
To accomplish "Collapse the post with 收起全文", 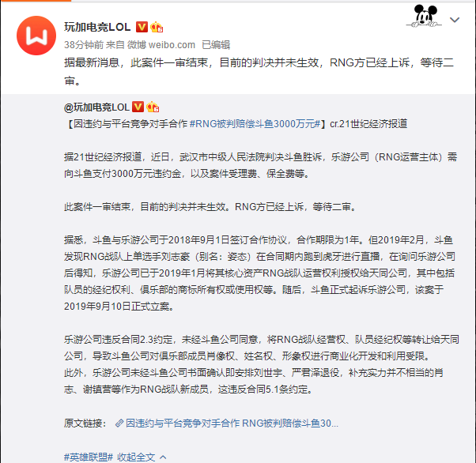I will 136,457.
